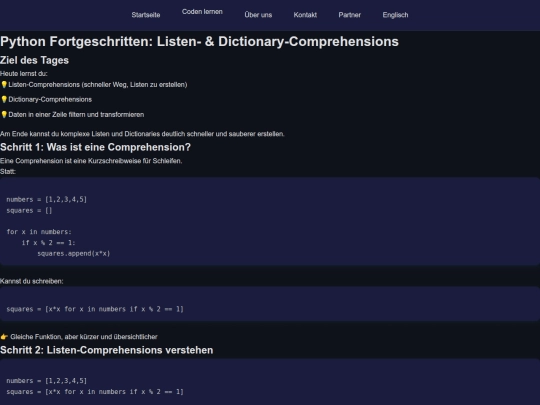Image resolution: width=540 pixels, height=405 pixels.
Task: Open the Coden lernen menu item
Action: (x=202, y=12)
